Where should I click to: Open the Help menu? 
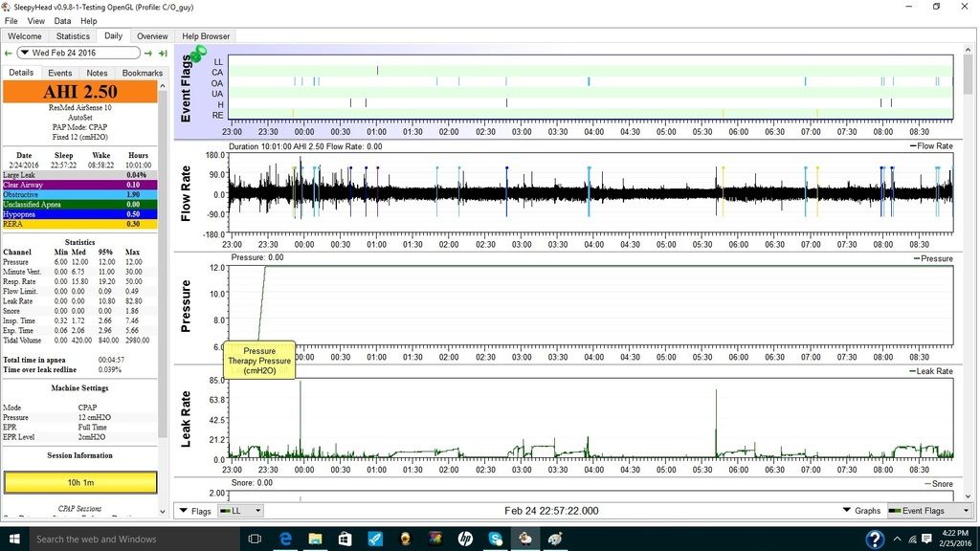(89, 21)
